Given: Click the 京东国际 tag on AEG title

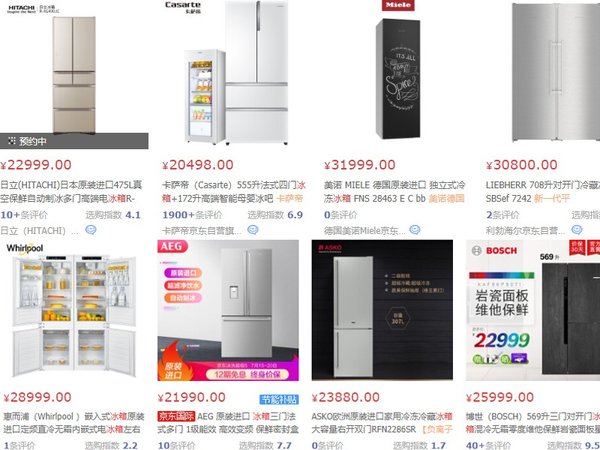Looking at the screenshot, I should tap(176, 416).
